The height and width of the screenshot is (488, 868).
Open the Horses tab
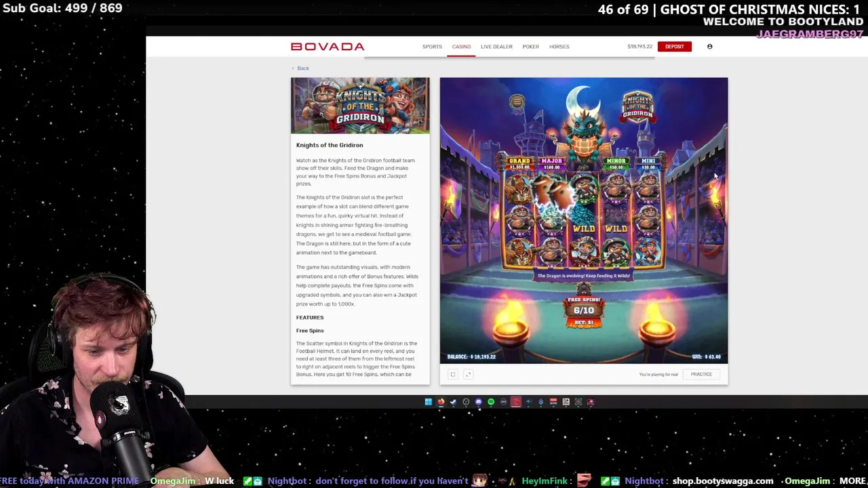point(559,47)
